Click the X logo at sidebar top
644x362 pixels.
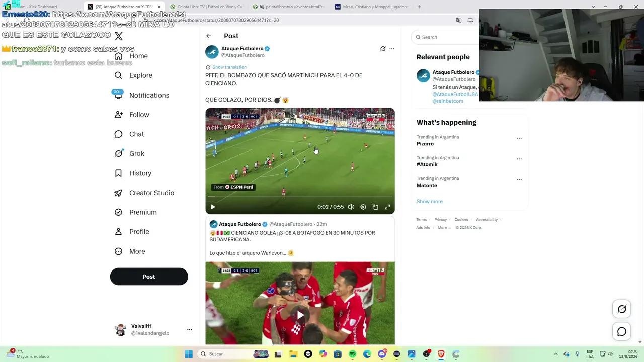tap(119, 36)
